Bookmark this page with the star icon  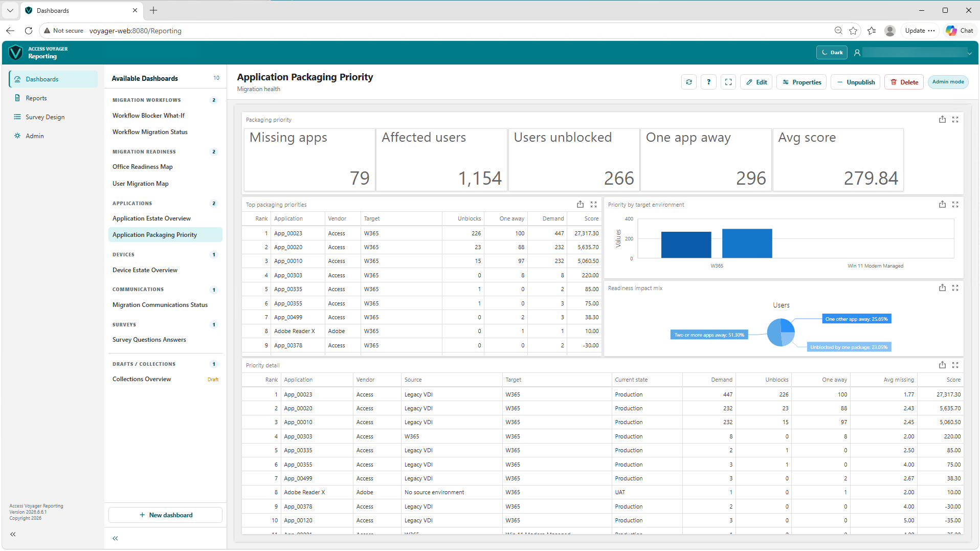click(853, 31)
